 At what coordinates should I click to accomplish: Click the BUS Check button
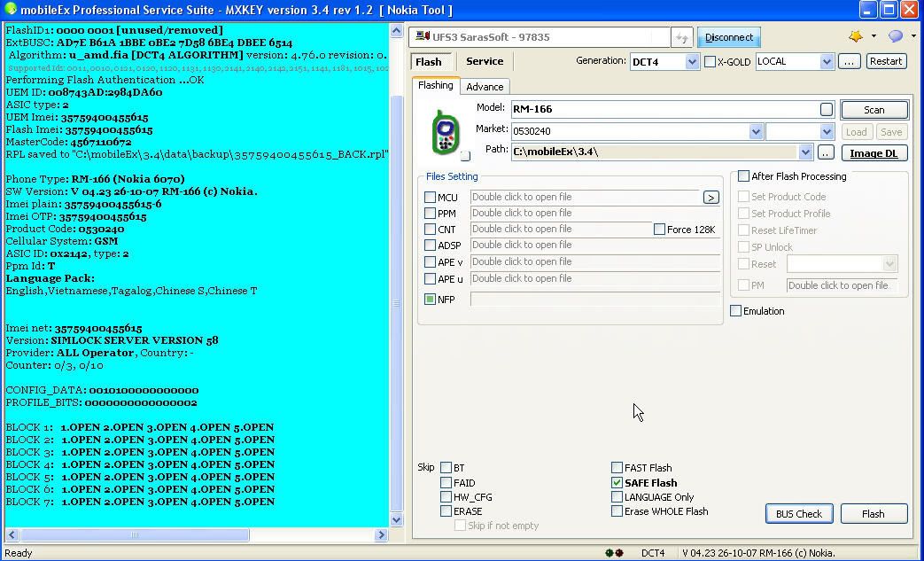tap(798, 514)
